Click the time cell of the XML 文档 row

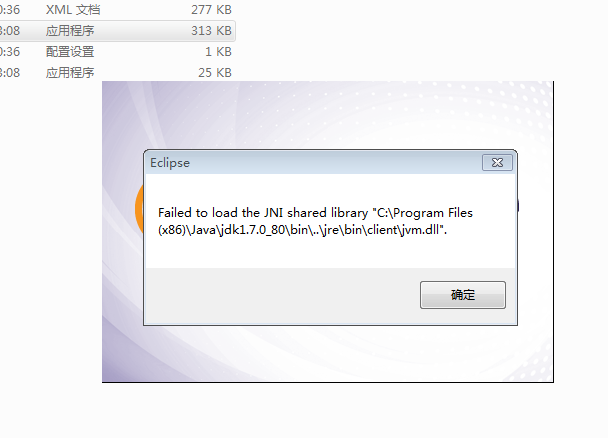(x=10, y=10)
